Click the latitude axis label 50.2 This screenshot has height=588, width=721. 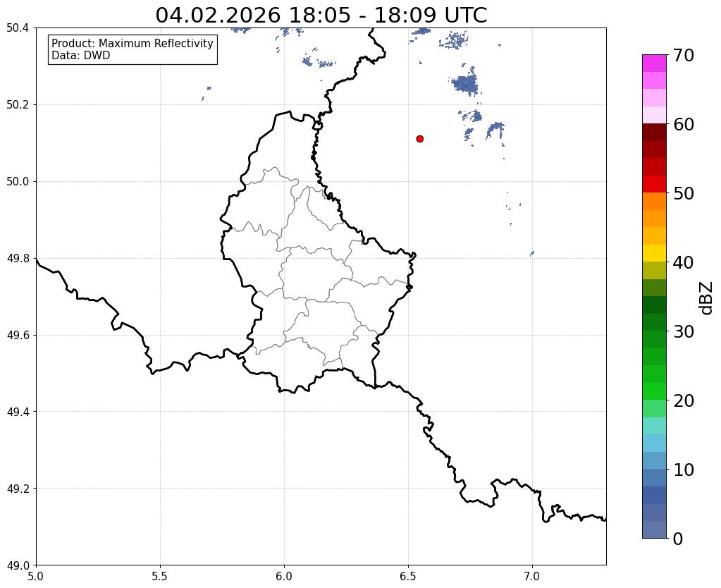coord(18,105)
